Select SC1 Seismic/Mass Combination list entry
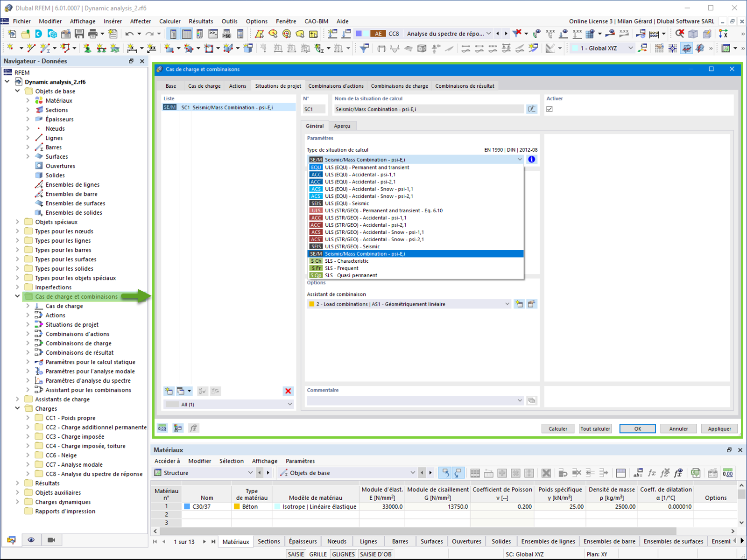This screenshot has width=747, height=560. coord(229,107)
